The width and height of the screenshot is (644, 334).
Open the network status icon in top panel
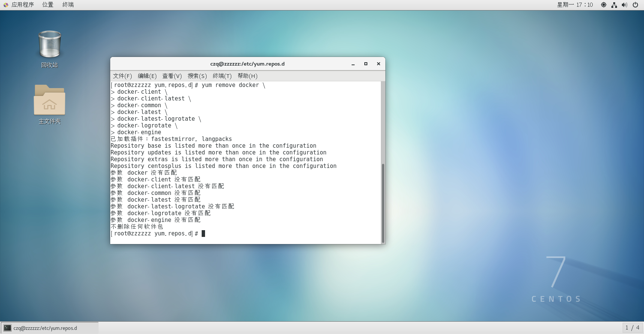coord(614,5)
